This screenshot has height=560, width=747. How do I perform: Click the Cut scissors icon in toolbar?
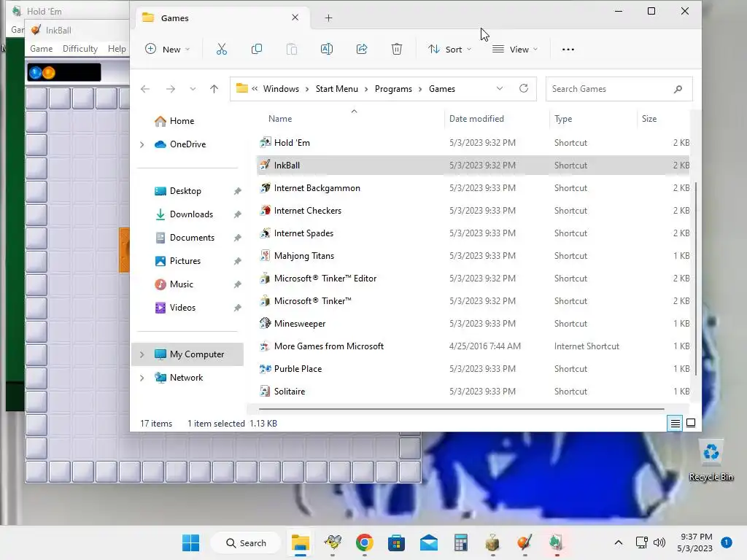click(x=222, y=49)
